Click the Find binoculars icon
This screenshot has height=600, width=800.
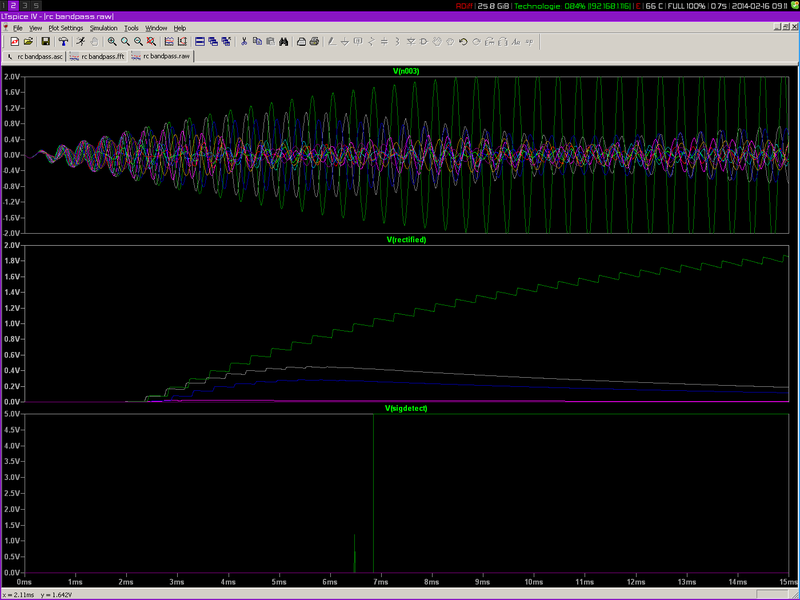284,41
